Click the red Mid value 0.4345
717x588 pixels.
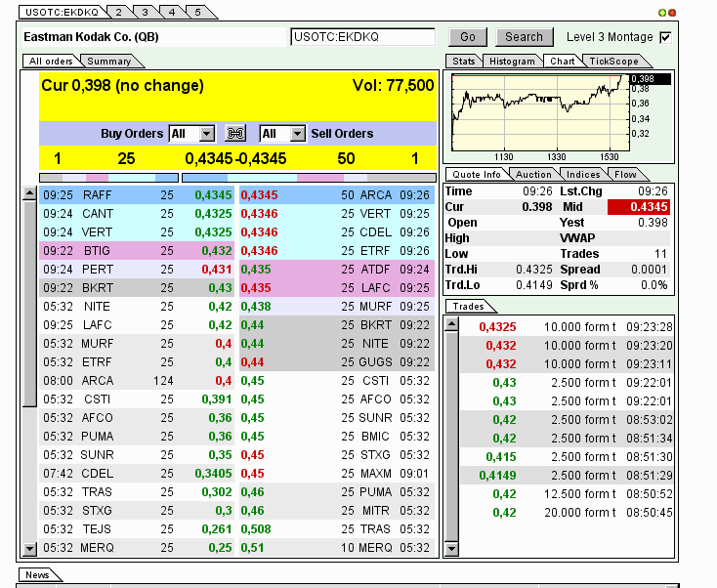pyautogui.click(x=639, y=207)
